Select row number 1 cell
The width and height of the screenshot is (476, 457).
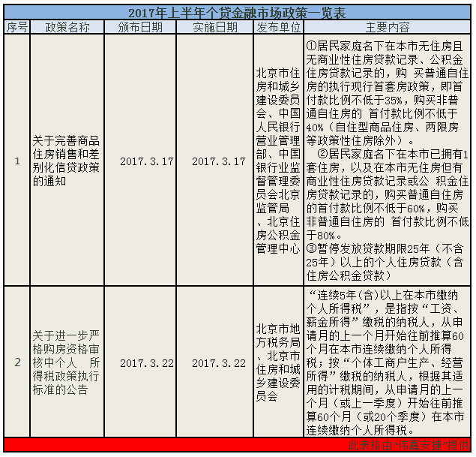[x=17, y=161]
